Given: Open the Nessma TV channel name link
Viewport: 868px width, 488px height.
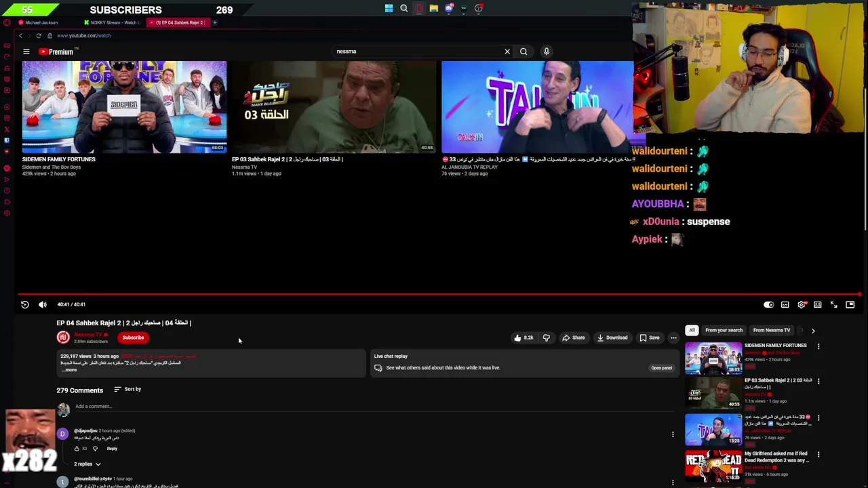Looking at the screenshot, I should [88, 335].
